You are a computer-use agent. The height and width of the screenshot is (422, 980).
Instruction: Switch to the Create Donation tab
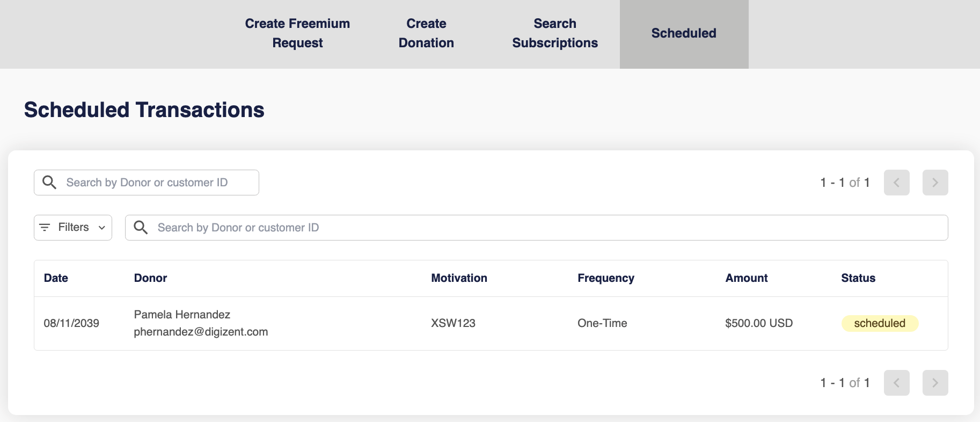pyautogui.click(x=426, y=33)
